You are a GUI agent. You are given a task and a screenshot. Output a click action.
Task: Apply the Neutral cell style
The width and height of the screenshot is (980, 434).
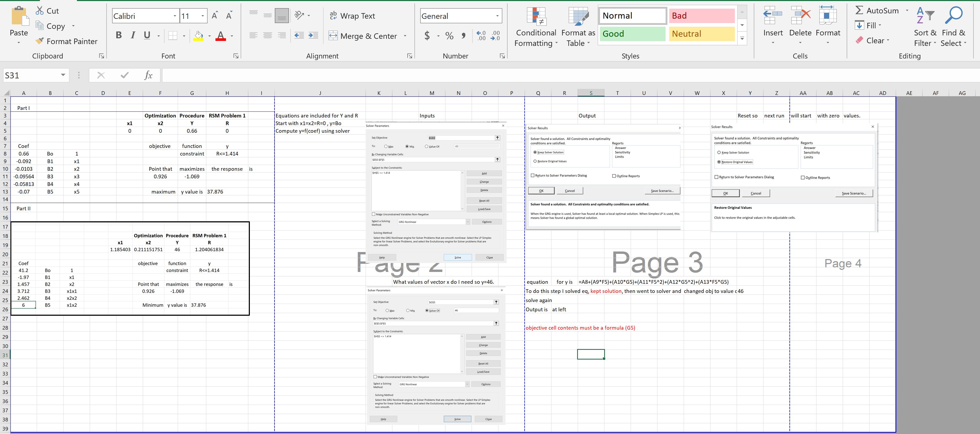pos(702,34)
